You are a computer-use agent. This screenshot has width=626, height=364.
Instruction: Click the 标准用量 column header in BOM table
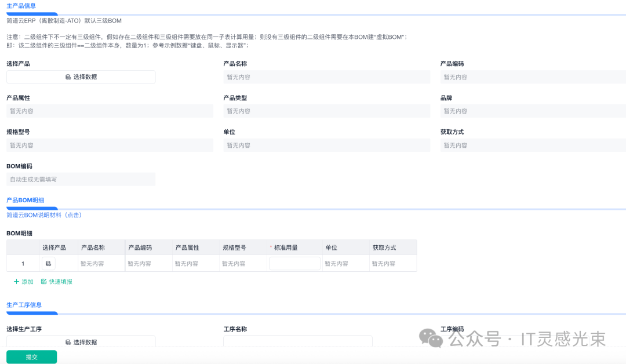coord(286,247)
